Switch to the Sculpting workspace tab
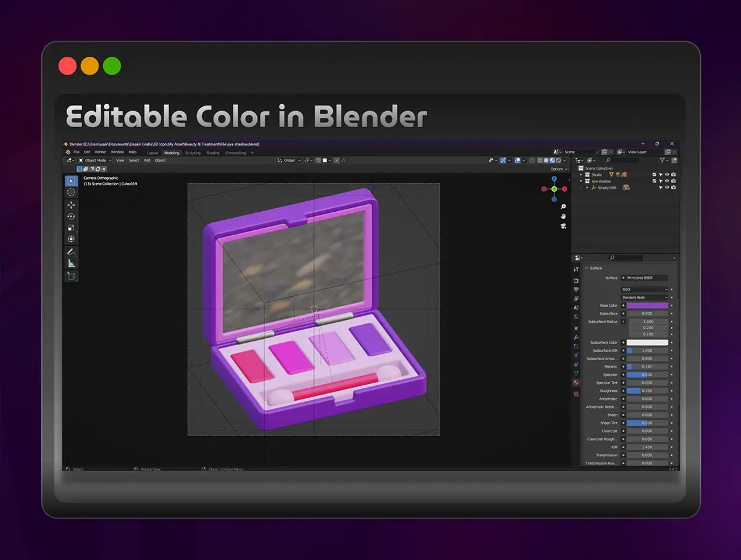741x560 pixels. [x=193, y=153]
